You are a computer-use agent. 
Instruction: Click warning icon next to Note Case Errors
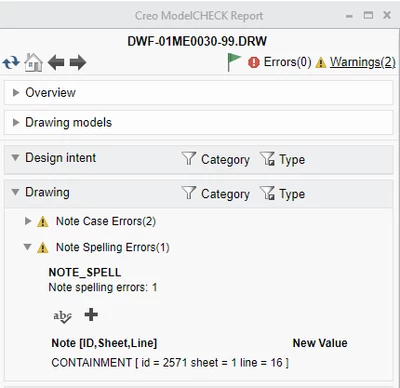click(43, 222)
